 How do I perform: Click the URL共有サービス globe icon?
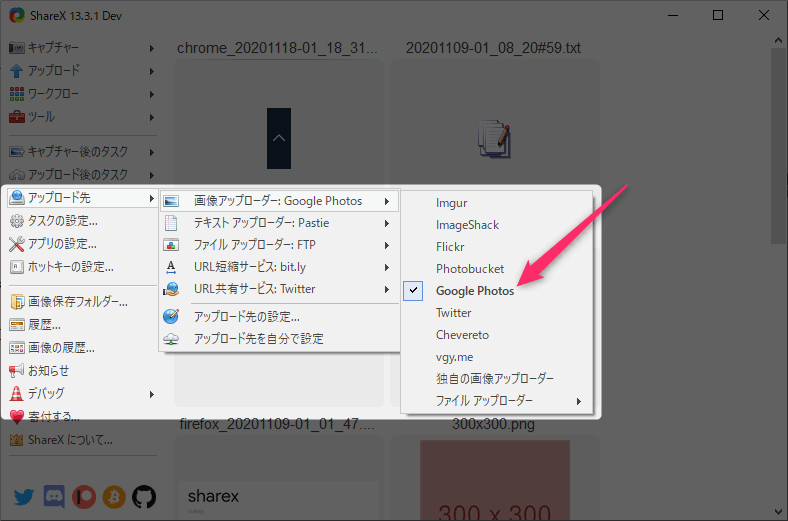click(x=171, y=289)
